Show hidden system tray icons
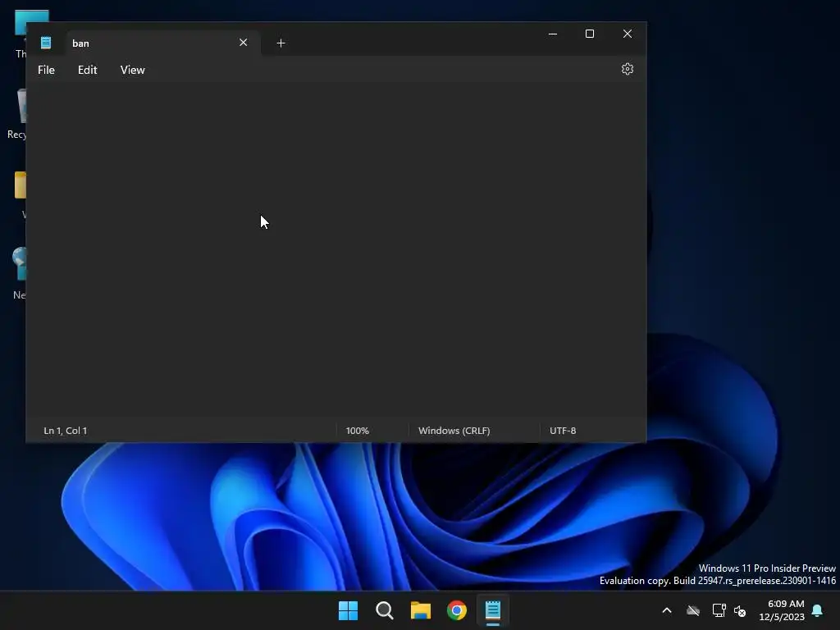 pyautogui.click(x=667, y=610)
